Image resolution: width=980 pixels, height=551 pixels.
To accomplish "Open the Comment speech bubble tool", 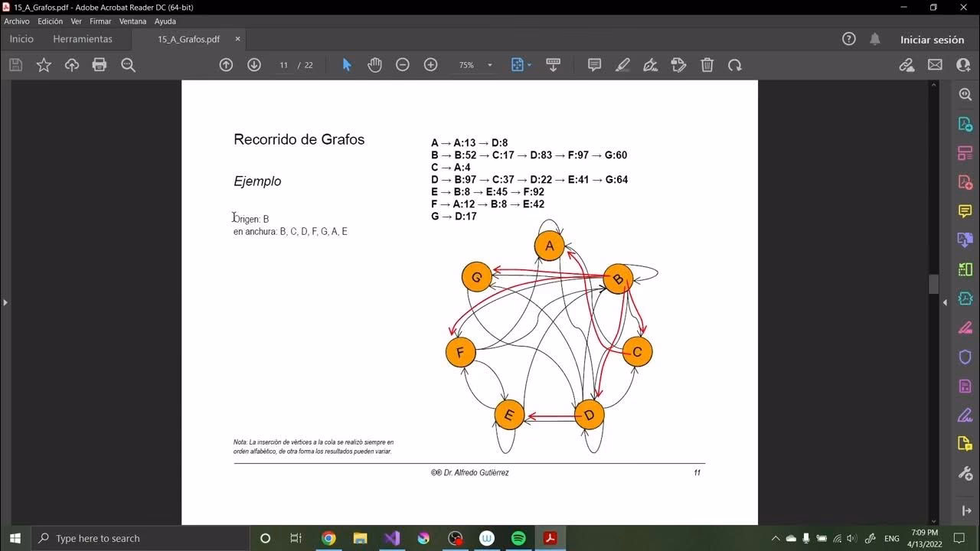I will (594, 65).
